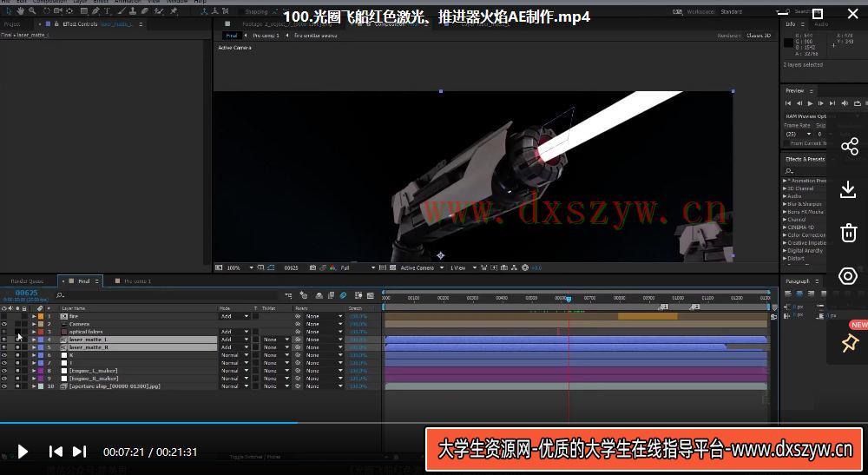This screenshot has width=868, height=475.
Task: Skip to the next video
Action: [80, 452]
